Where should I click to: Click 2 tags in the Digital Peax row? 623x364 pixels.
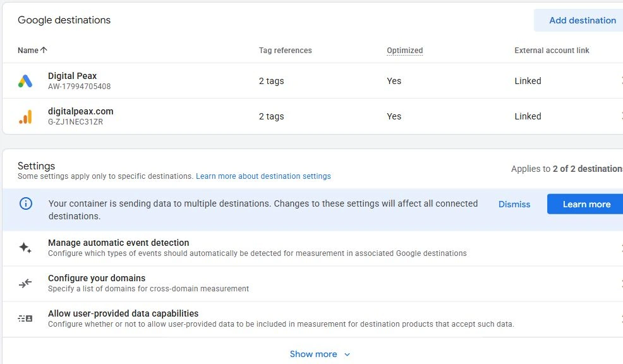[271, 81]
